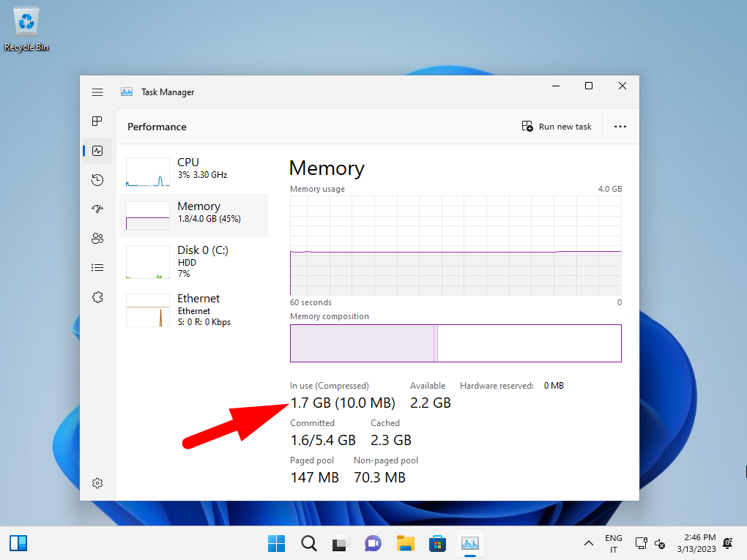
Task: Select the Performance page icon in the sidebar
Action: point(97,151)
